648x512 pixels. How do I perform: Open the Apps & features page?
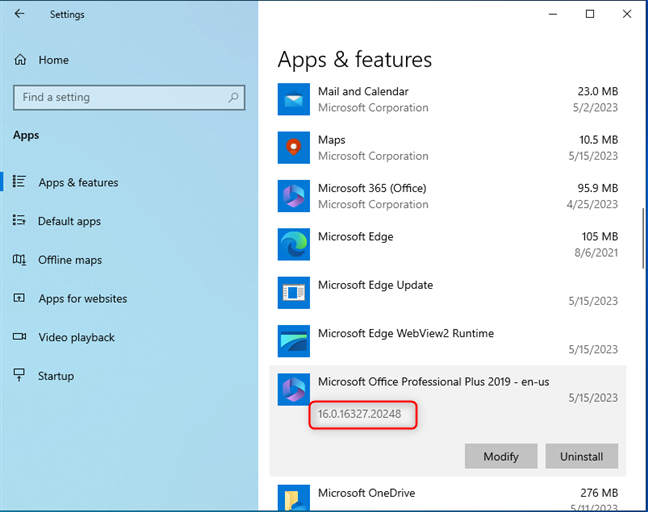78,182
